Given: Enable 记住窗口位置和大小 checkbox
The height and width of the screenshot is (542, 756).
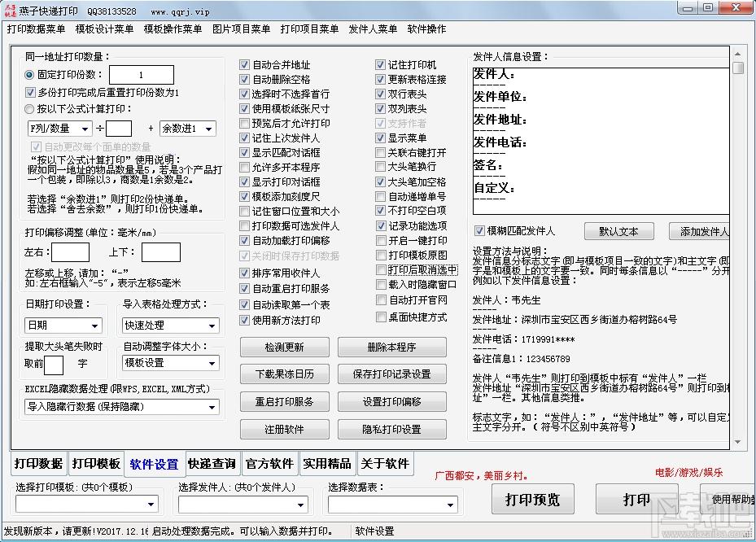Looking at the screenshot, I should tap(244, 212).
